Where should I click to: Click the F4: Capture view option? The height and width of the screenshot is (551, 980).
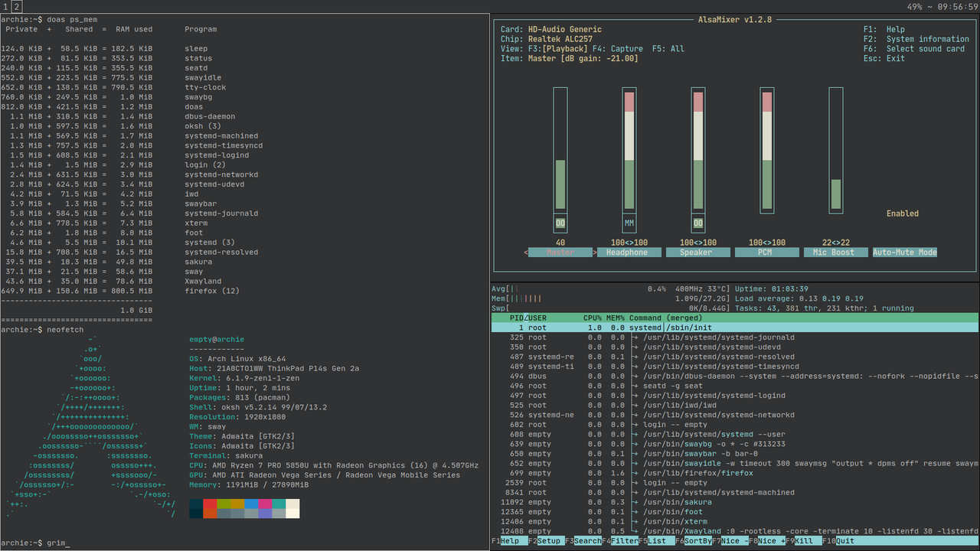pos(618,49)
